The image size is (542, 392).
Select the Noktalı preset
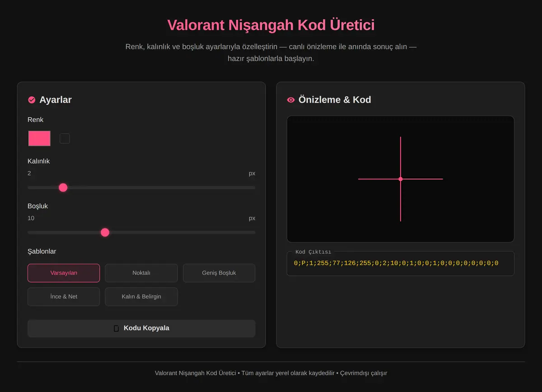[x=141, y=273]
